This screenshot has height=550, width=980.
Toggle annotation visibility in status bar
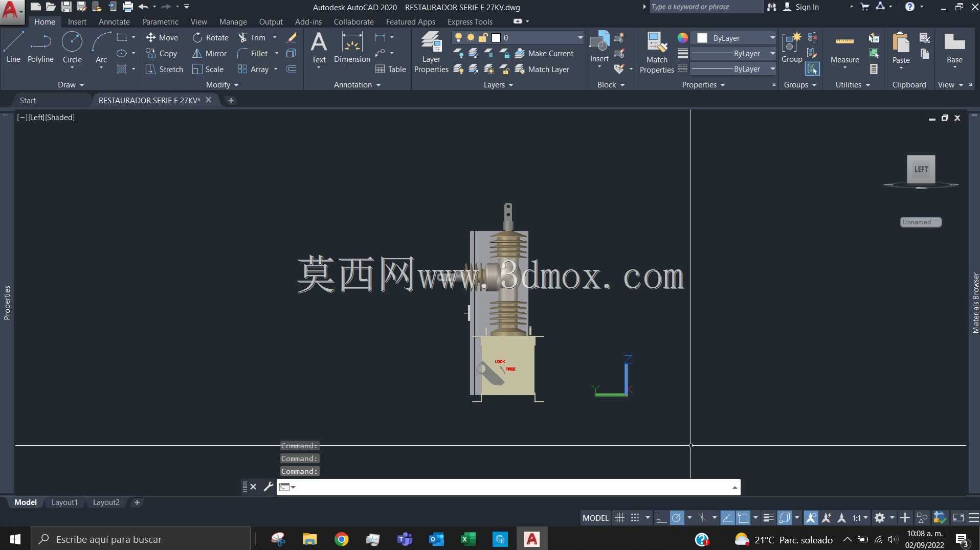[811, 518]
